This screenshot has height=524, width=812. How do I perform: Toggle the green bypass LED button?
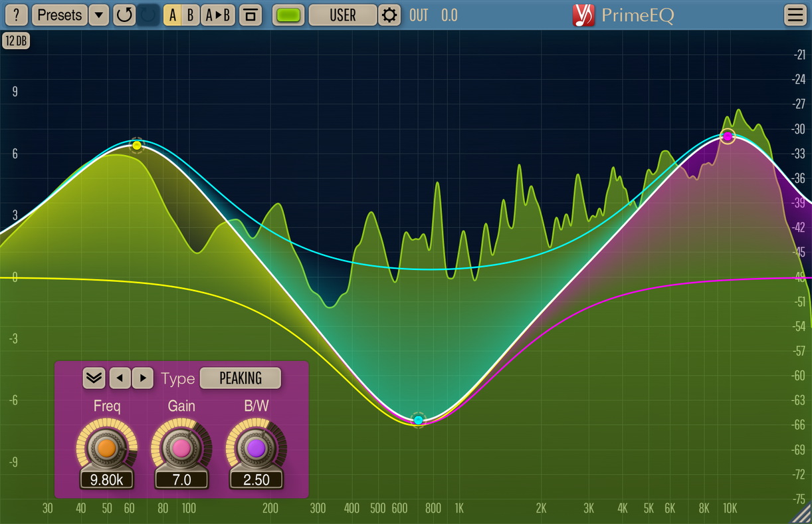[x=288, y=15]
